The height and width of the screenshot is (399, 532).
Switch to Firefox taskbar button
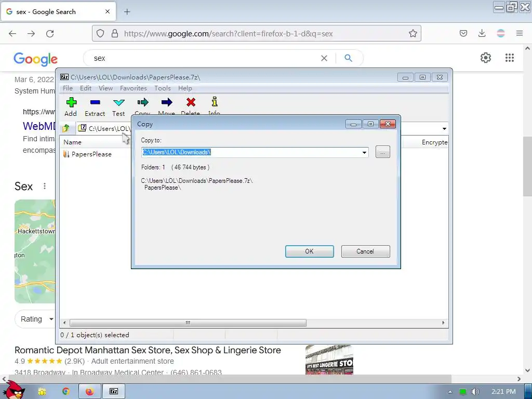click(90, 392)
